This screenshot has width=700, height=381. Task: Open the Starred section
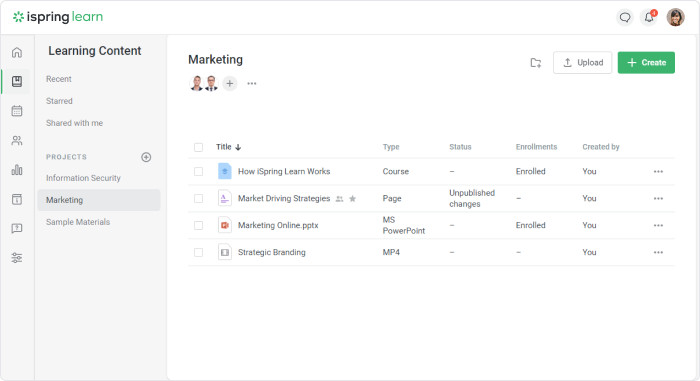click(x=59, y=101)
